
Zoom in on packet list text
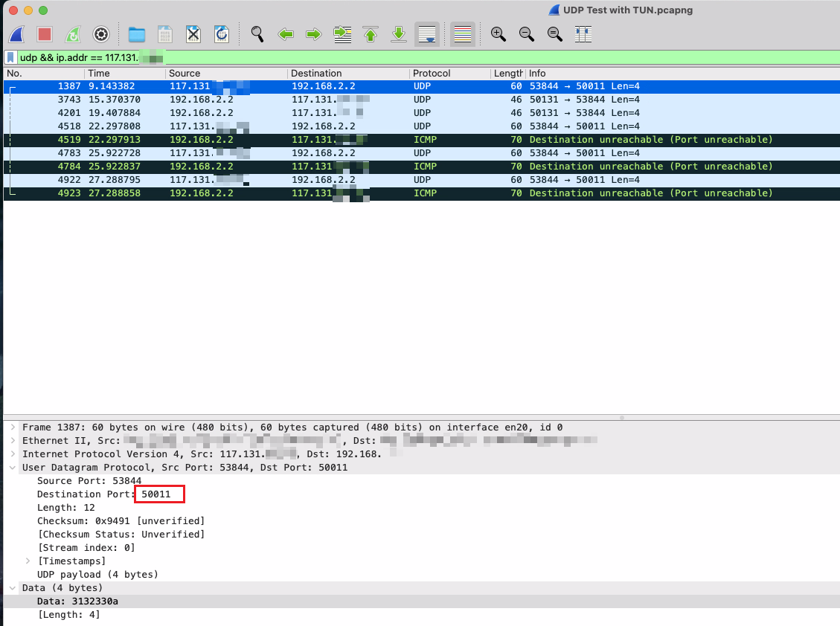(498, 34)
